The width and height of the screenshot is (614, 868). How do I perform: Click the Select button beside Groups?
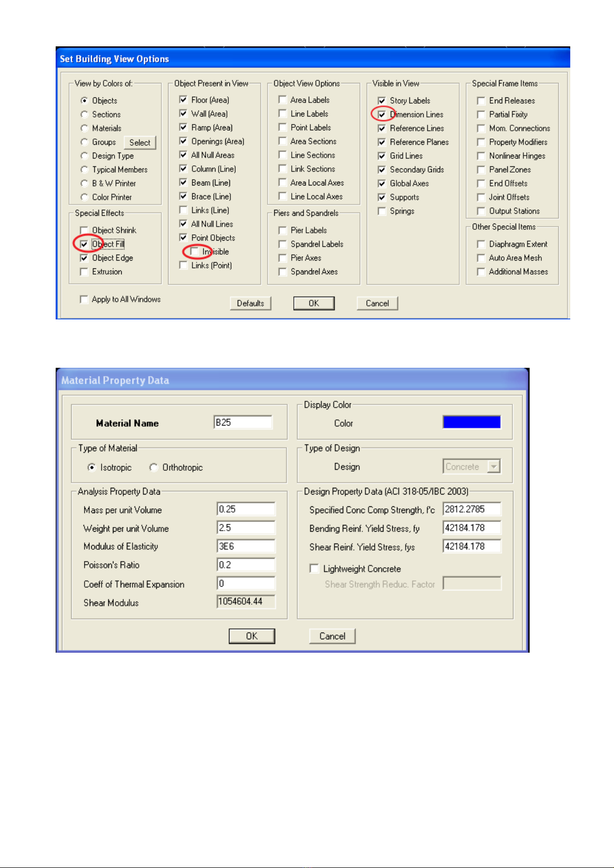(140, 143)
